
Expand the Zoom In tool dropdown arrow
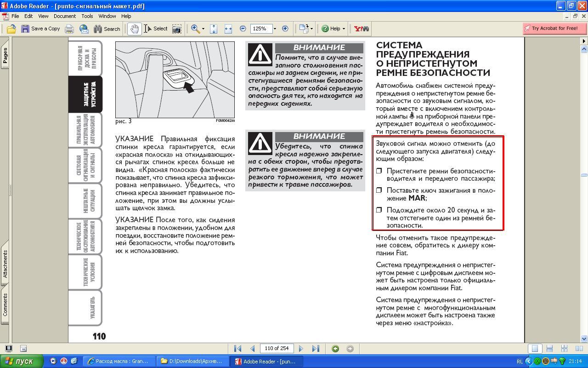click(203, 29)
